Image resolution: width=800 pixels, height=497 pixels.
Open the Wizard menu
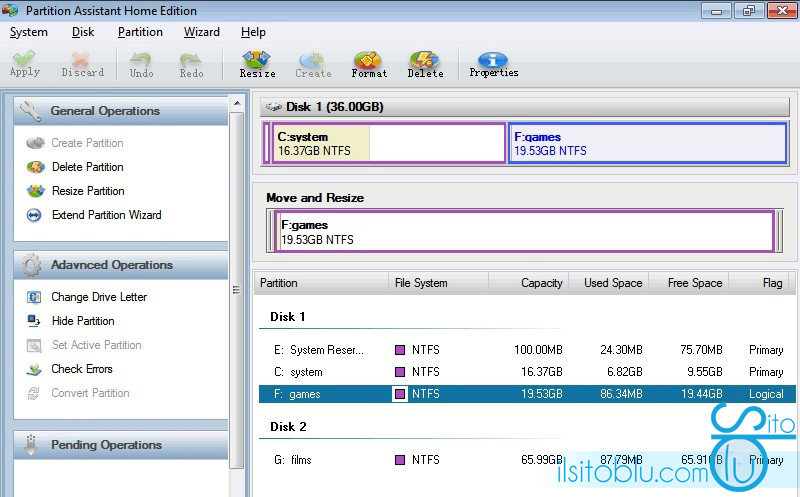pos(202,32)
